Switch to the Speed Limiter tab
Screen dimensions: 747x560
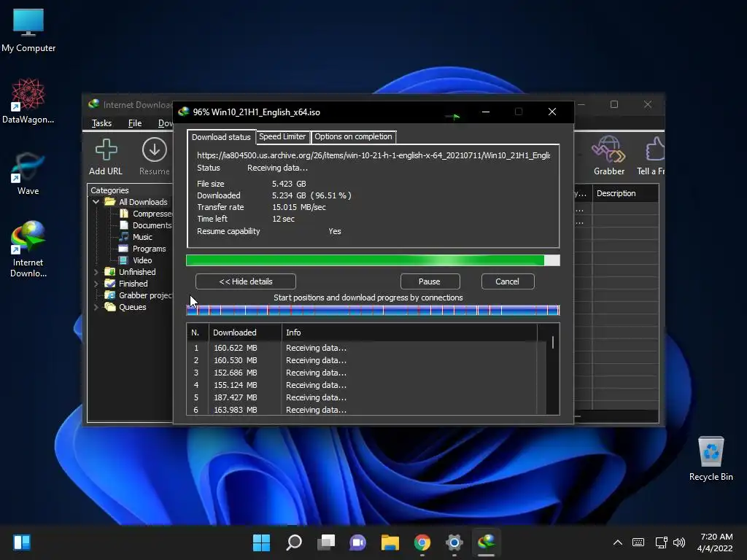[282, 136]
